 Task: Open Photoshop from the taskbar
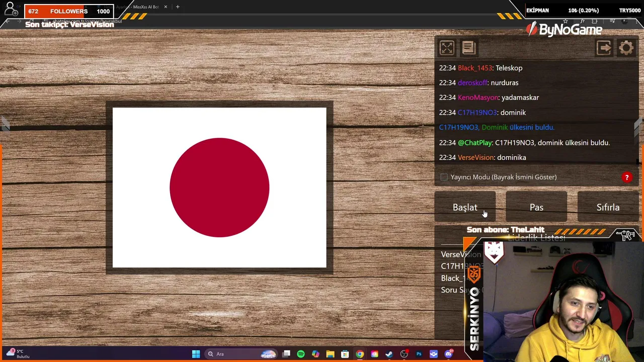coord(419,354)
